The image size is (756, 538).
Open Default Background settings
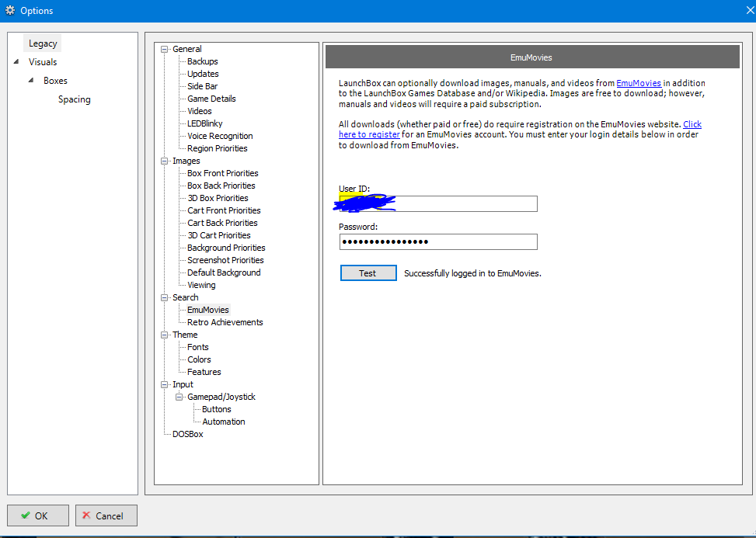pyautogui.click(x=224, y=272)
